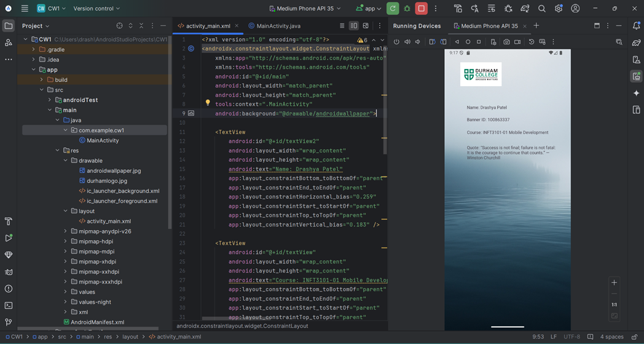The width and height of the screenshot is (644, 344).
Task: Switch editor to Code view mode
Action: click(x=342, y=25)
